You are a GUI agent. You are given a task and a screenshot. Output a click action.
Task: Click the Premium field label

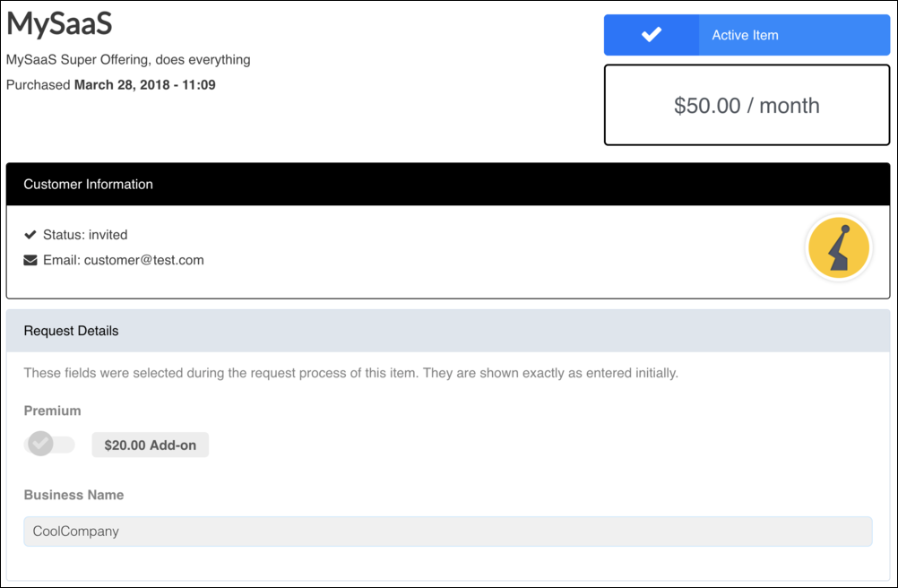point(52,411)
